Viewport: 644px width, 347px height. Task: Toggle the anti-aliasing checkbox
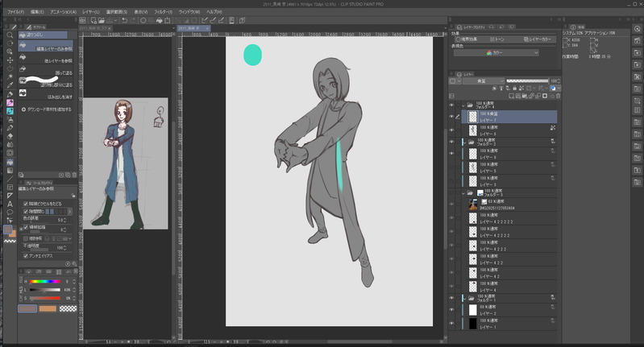(26, 256)
